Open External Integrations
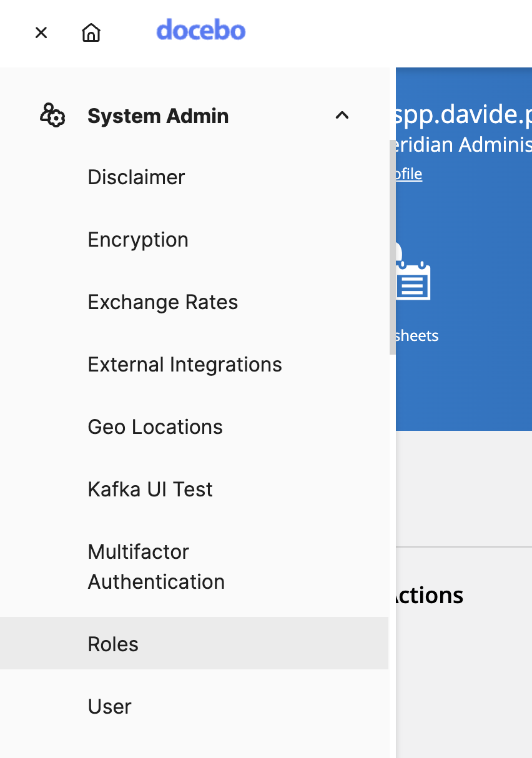This screenshot has height=758, width=532. coord(185,365)
